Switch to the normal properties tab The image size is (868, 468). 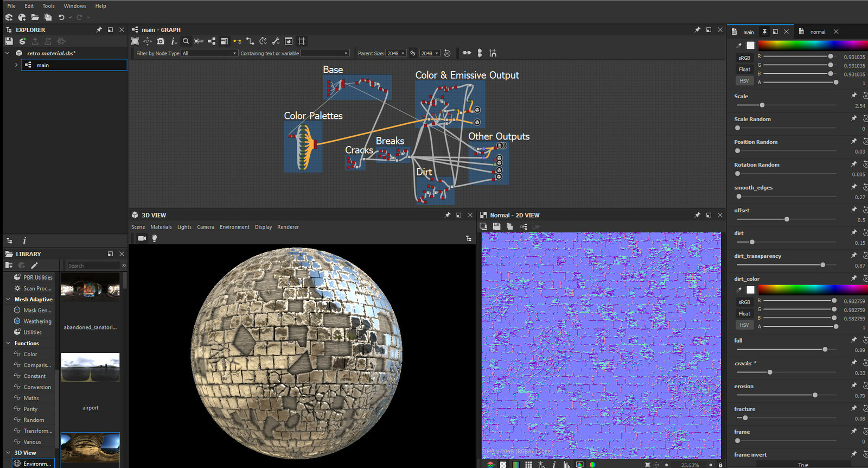[818, 31]
